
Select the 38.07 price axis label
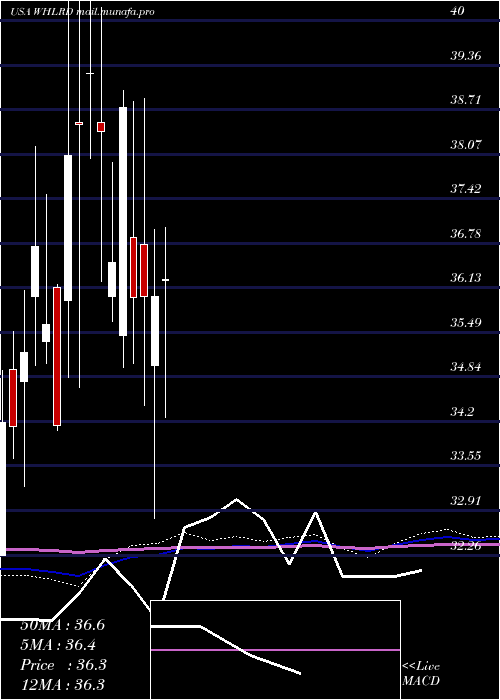click(466, 145)
